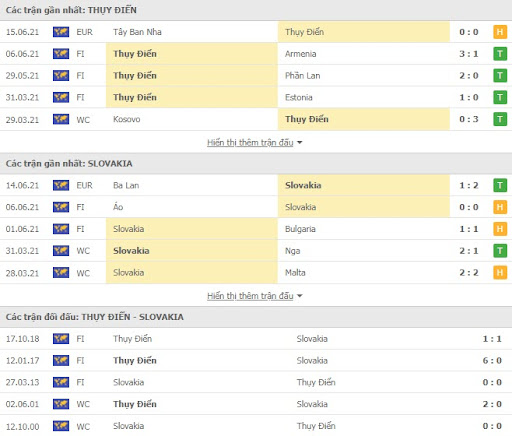This screenshot has height=436, width=512.
Task: Click flag icon on 17.10.18 head-to-head row
Action: click(61, 339)
